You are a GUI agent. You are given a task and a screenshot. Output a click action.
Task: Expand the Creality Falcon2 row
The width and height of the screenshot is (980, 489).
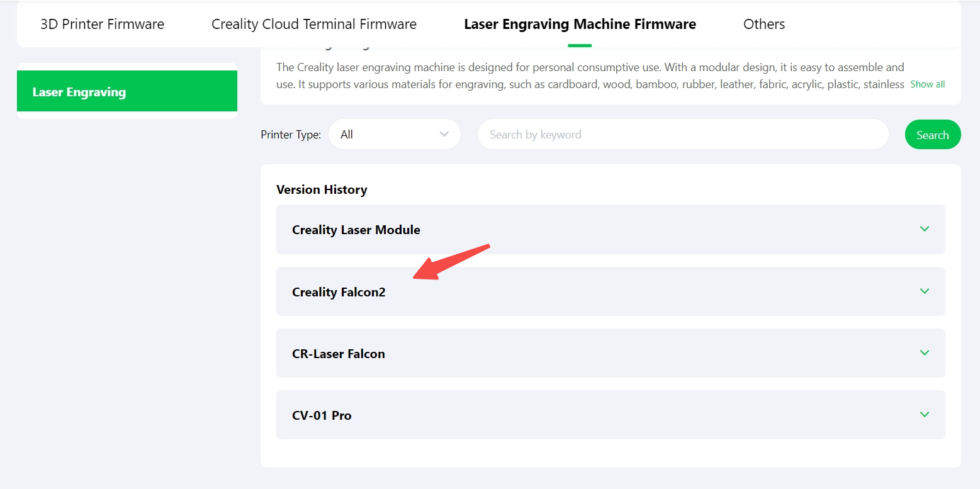(x=611, y=291)
